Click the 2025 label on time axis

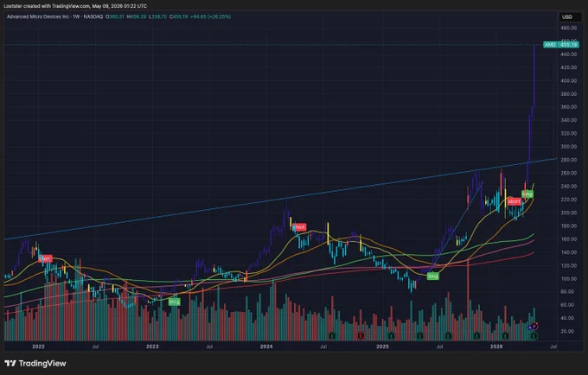tap(382, 346)
